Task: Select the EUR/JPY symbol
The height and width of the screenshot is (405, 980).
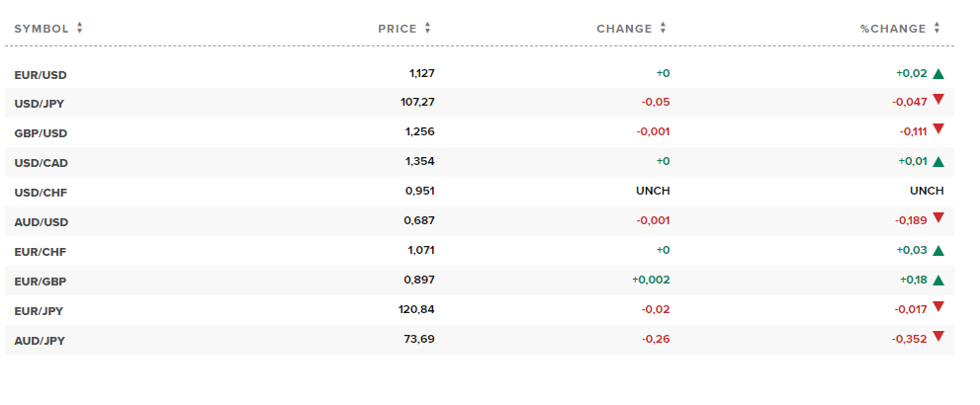Action: pyautogui.click(x=39, y=311)
